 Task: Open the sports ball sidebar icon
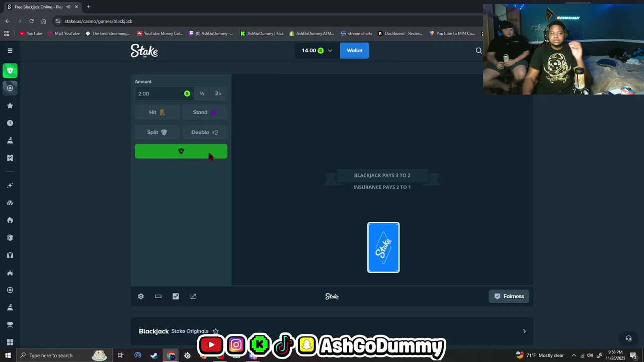pyautogui.click(x=10, y=88)
